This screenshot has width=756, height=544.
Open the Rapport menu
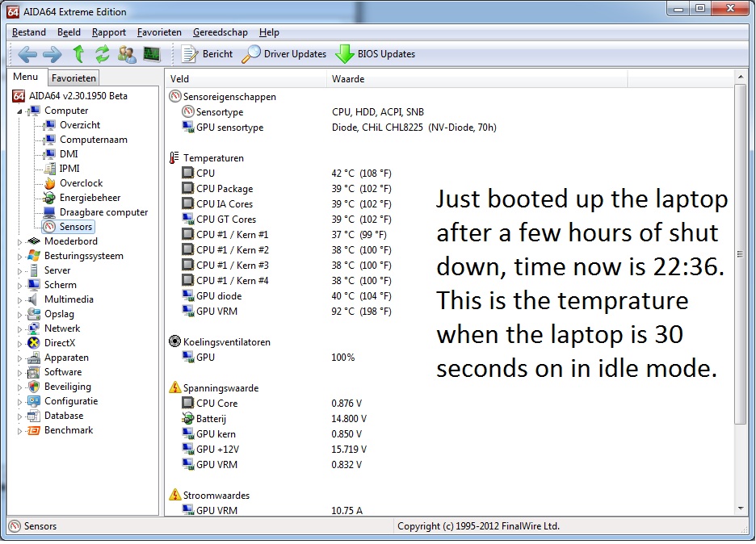point(109,32)
